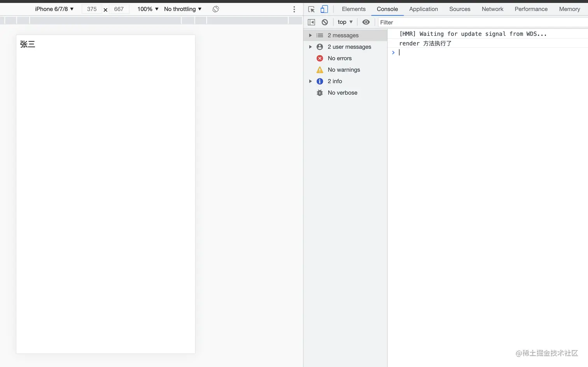Click the yellow No warnings icon
This screenshot has height=367, width=588.
[x=320, y=70]
